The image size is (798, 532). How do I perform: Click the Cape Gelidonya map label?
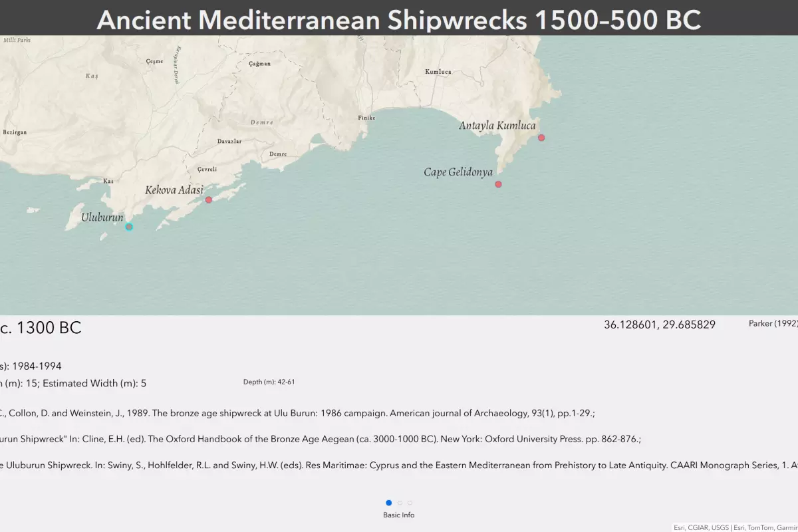coord(458,172)
